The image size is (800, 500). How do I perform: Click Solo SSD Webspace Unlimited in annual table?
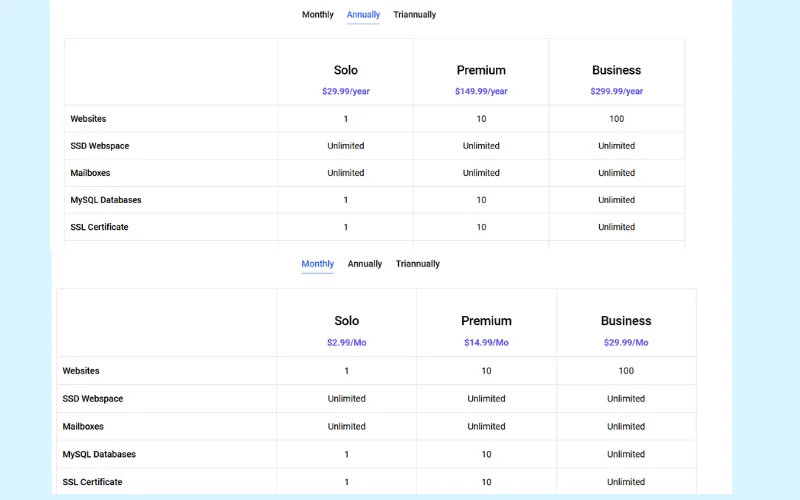[346, 146]
